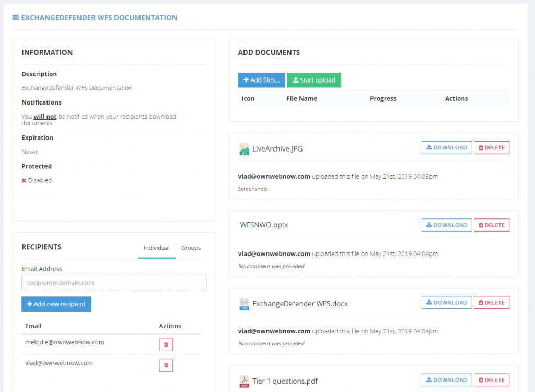Click the red X icon beside Disabled
Viewport: 535px width, 392px height.
pos(24,181)
